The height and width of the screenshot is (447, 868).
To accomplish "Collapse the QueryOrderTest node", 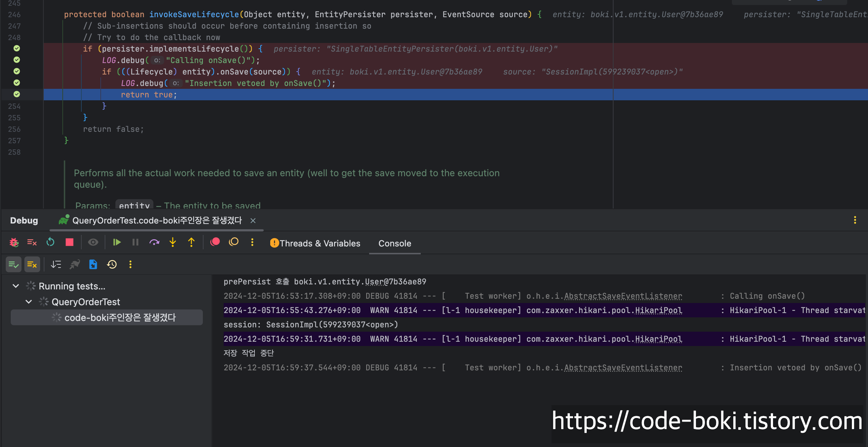I will (x=29, y=302).
